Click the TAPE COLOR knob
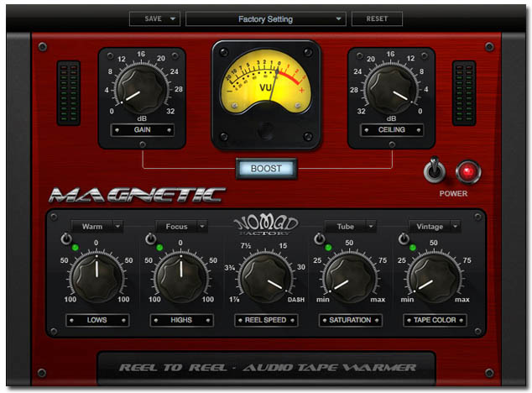 (x=435, y=278)
